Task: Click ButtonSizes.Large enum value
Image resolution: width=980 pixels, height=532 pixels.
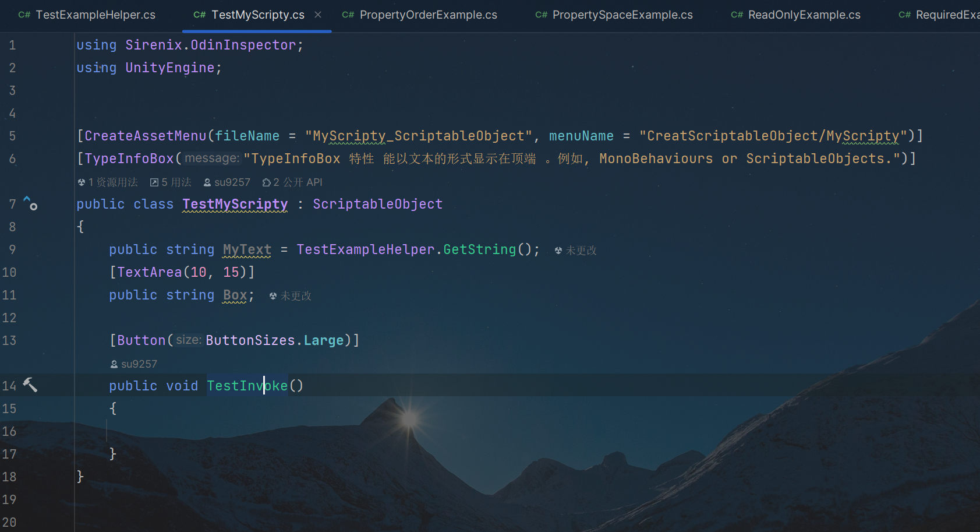Action: (x=275, y=340)
